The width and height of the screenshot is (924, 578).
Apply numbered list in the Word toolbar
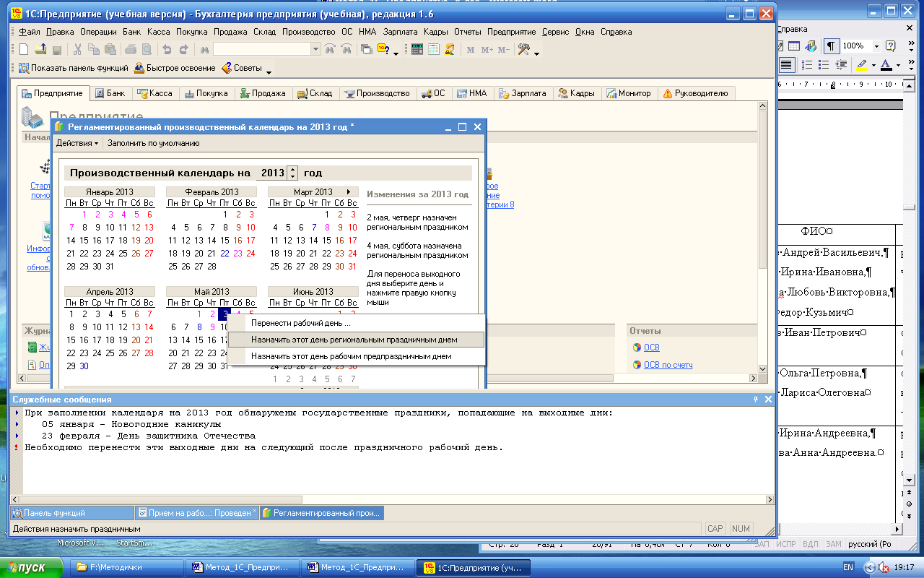[x=806, y=65]
